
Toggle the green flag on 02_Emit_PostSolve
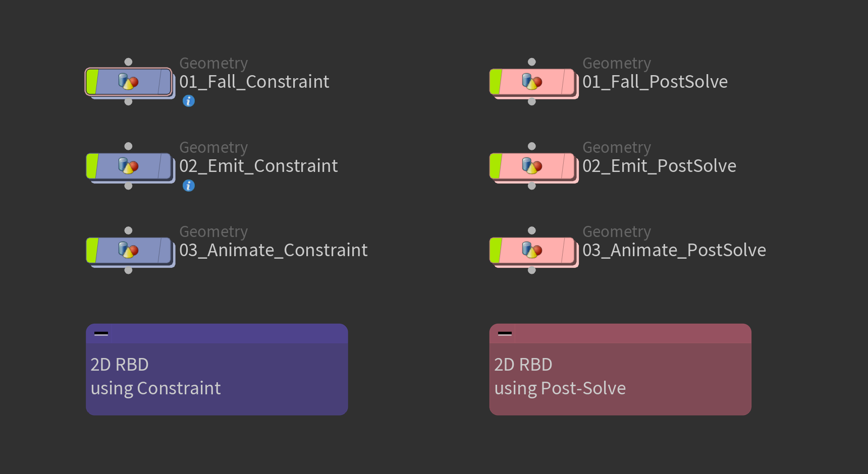click(x=496, y=166)
